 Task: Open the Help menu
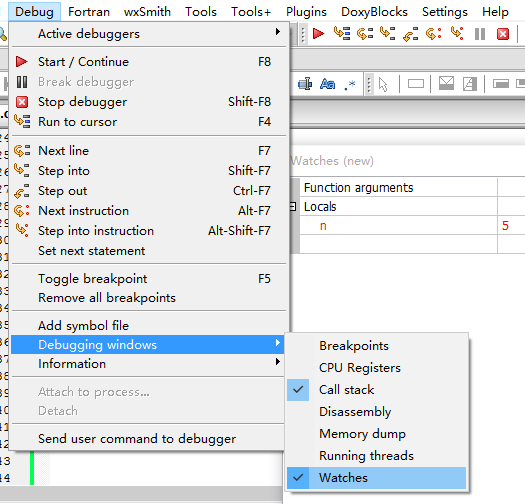pos(495,12)
